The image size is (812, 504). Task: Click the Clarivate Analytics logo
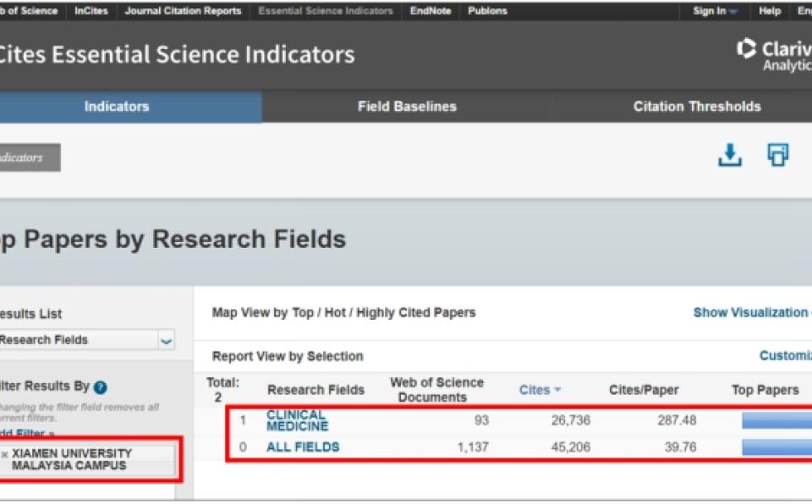(774, 54)
